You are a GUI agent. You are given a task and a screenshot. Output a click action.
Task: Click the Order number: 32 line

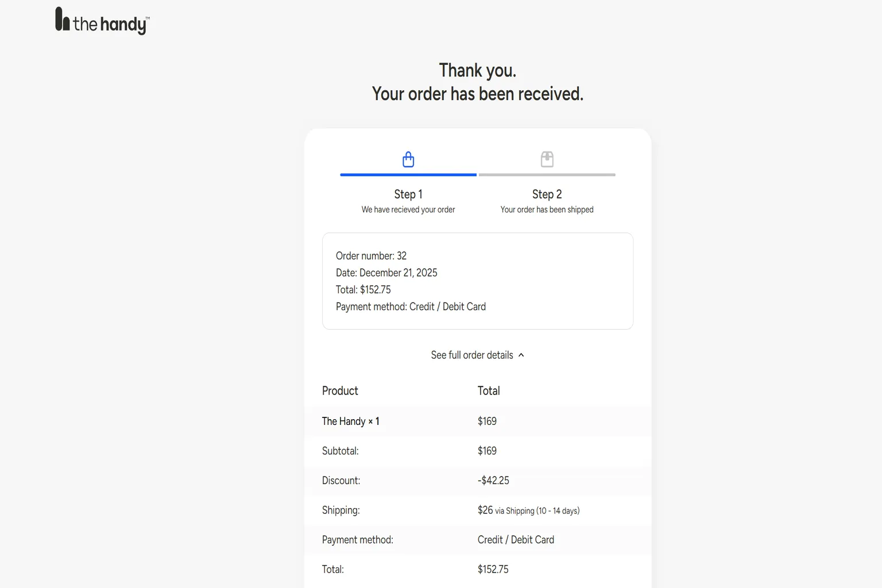(371, 256)
